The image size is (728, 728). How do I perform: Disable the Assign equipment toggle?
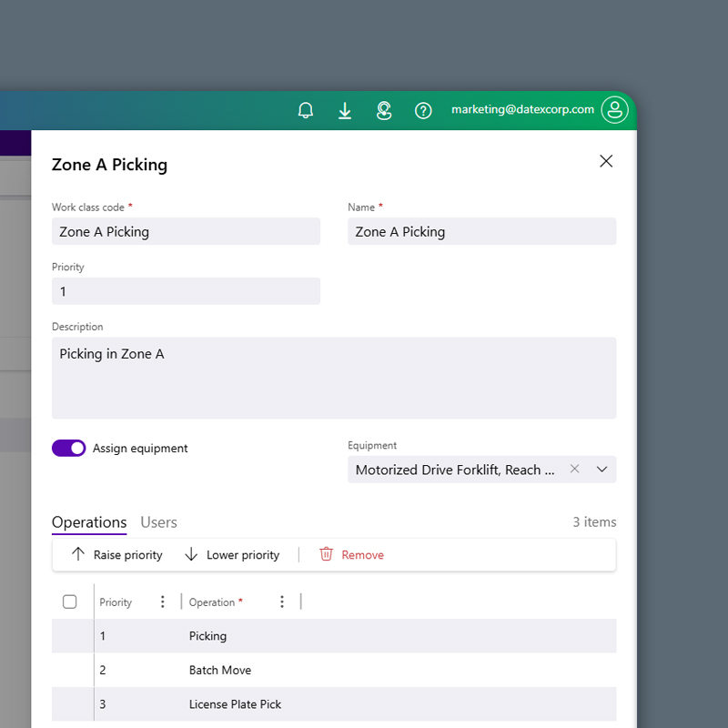click(69, 448)
